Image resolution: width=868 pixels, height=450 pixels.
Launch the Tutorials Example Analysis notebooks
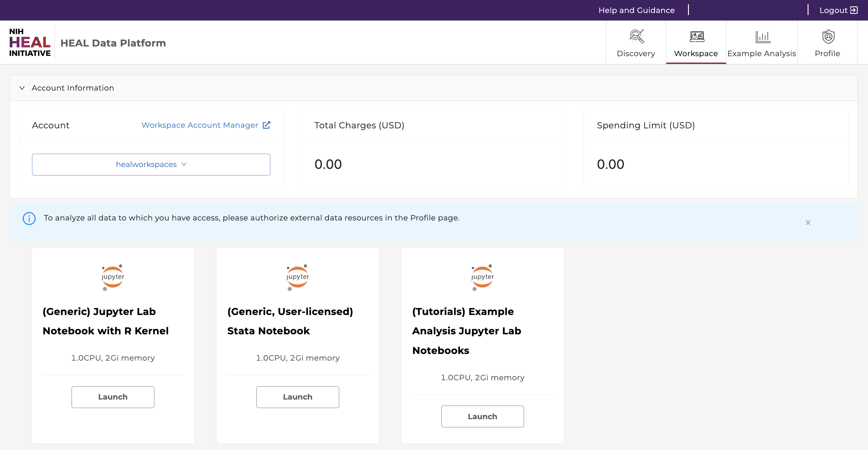click(482, 416)
